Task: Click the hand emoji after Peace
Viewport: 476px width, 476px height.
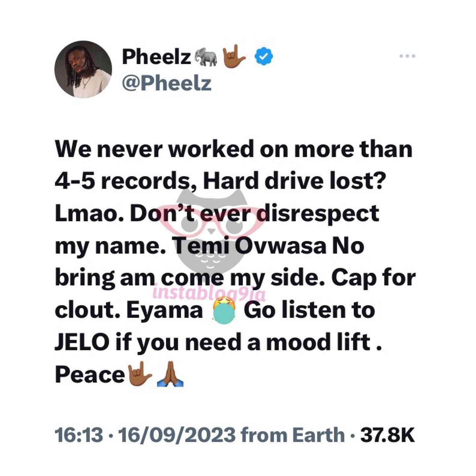Action: tap(139, 375)
